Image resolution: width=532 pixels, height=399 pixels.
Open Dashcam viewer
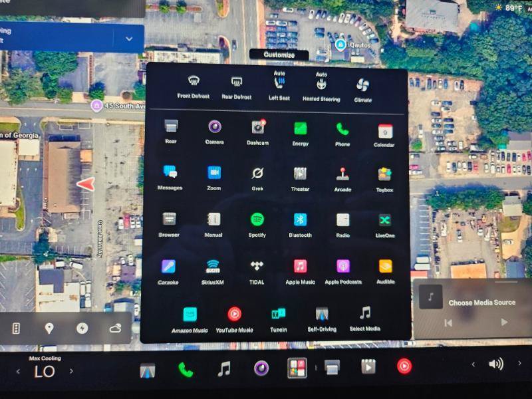click(258, 132)
